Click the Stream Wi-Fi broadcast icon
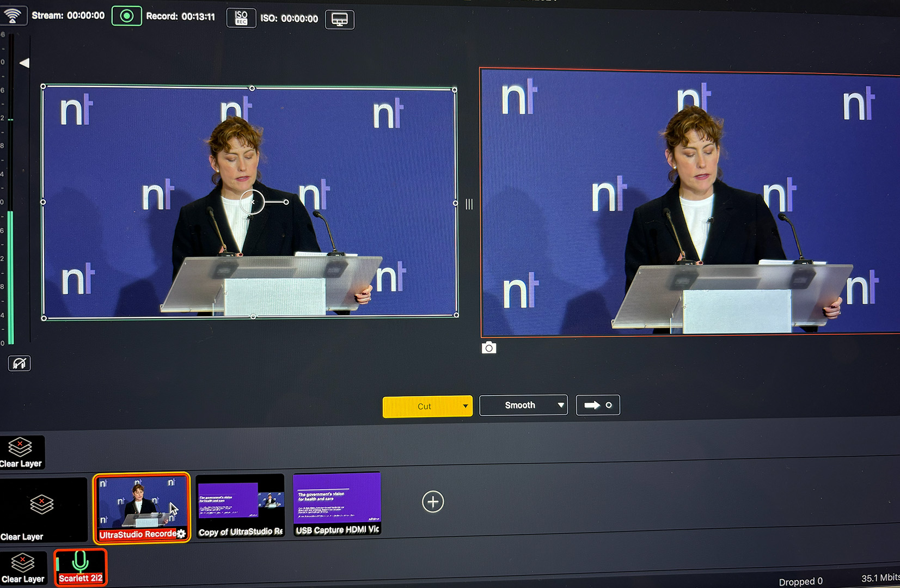Screen dimensions: 900x588 (x=13, y=16)
